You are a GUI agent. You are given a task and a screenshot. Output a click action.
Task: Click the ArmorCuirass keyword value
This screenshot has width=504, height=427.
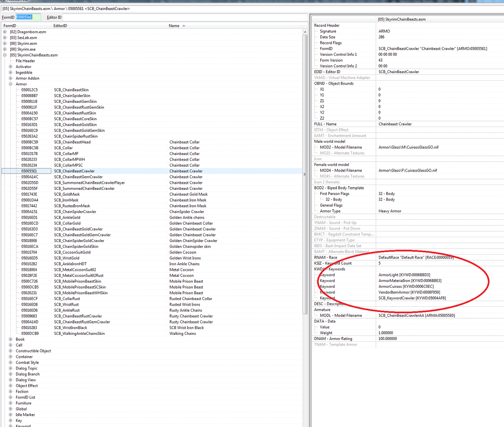coord(406,287)
